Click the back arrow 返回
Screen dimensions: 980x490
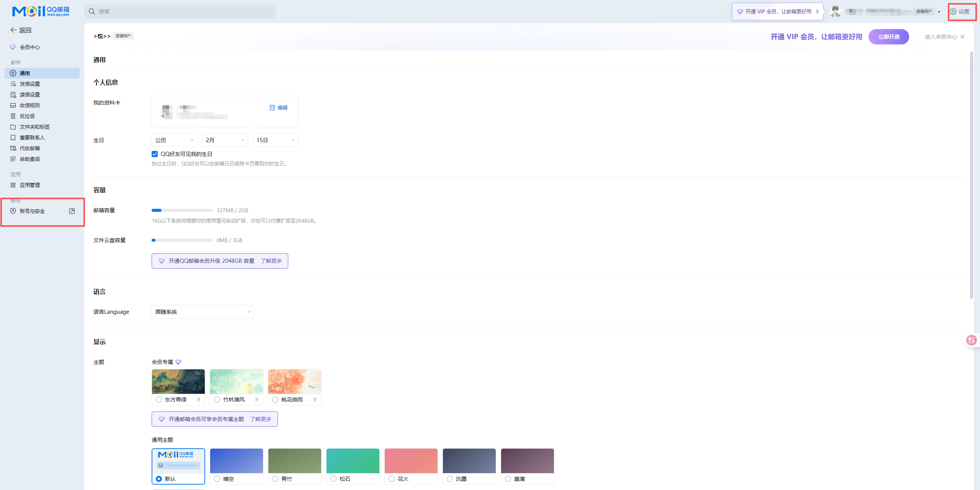coord(21,30)
